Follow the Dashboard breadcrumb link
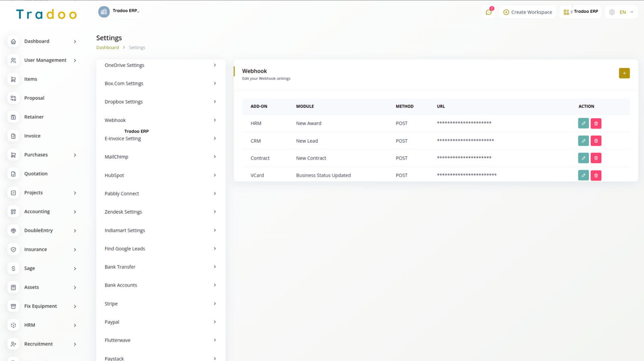 pos(107,47)
